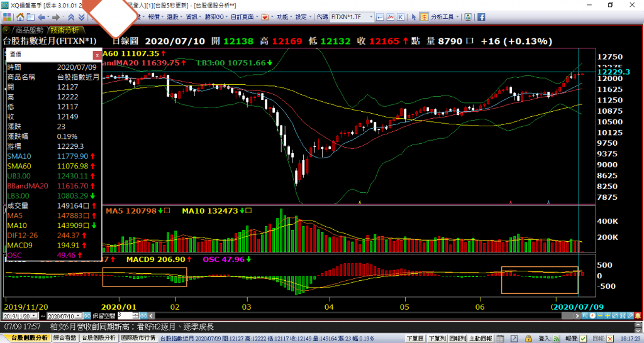Expand the FITXN*1.TF code dropdown
The image size is (644, 343).
tap(372, 17)
